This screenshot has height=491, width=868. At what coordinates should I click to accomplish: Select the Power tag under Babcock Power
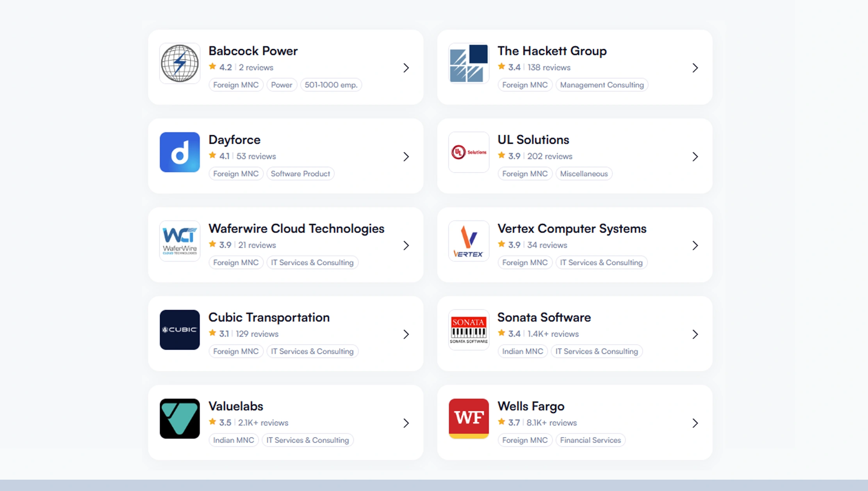point(282,85)
